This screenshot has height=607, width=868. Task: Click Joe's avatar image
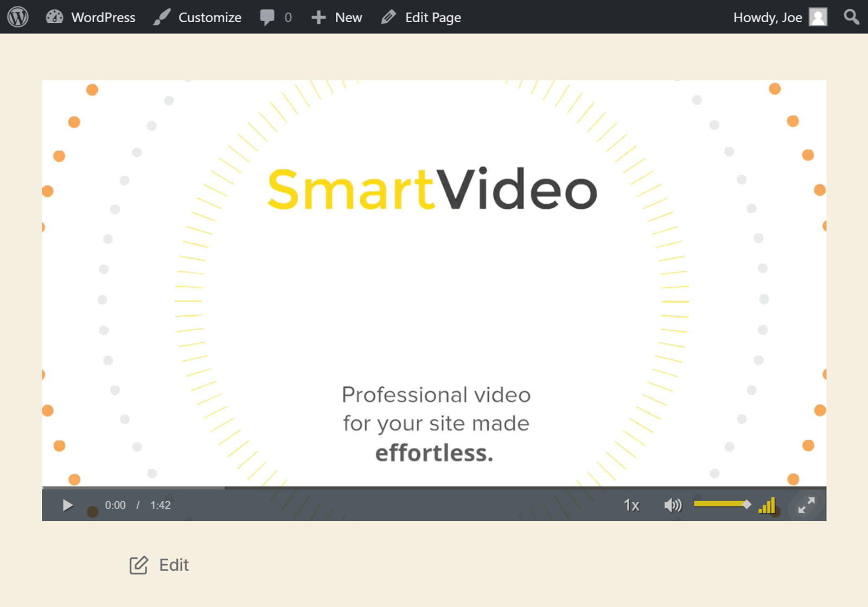[x=818, y=17]
